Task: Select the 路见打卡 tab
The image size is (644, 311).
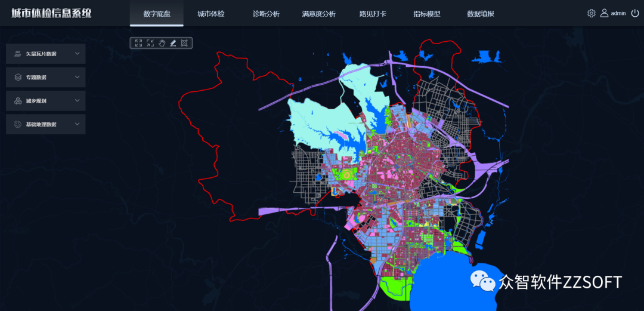Action: tap(373, 14)
